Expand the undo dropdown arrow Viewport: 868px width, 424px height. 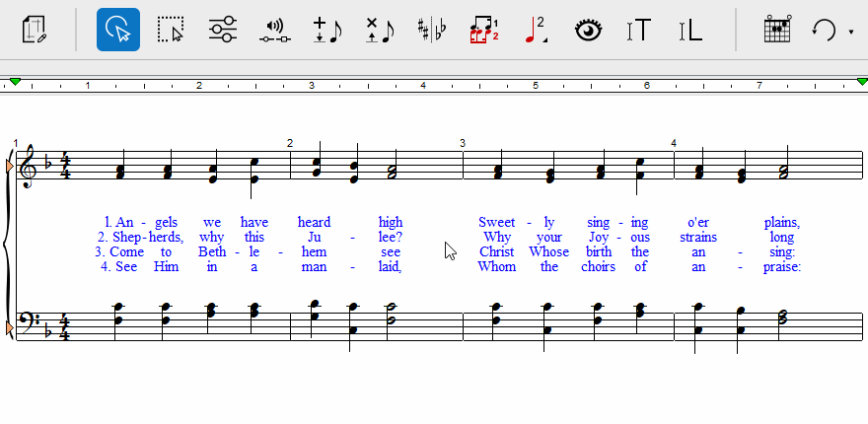click(x=850, y=32)
